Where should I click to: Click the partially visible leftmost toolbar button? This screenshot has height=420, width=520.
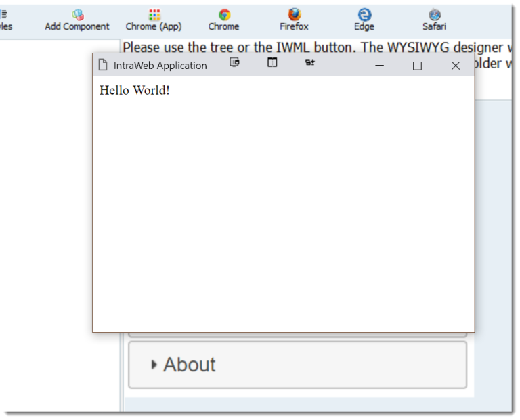(5, 20)
